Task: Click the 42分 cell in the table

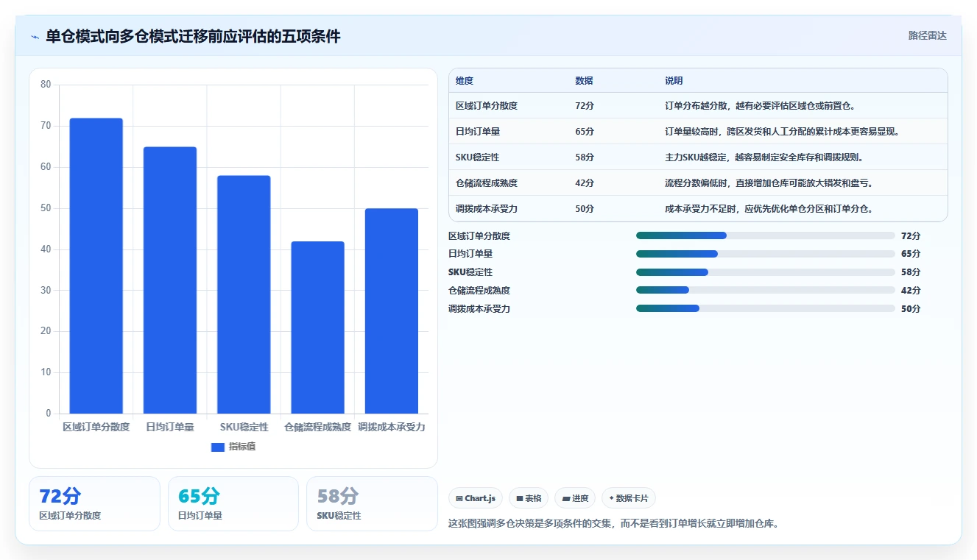Action: 585,183
